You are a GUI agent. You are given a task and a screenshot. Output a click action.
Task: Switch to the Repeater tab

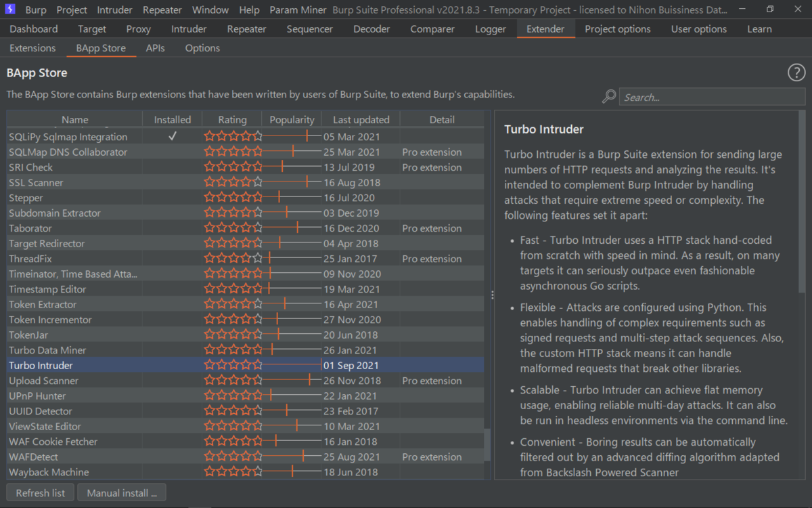pos(247,29)
